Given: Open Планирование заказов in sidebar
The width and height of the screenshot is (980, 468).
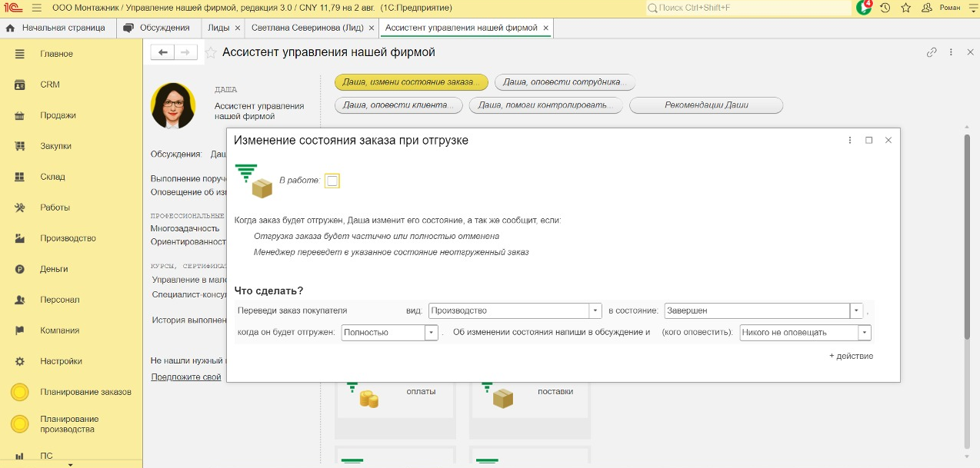Looking at the screenshot, I should point(71,392).
